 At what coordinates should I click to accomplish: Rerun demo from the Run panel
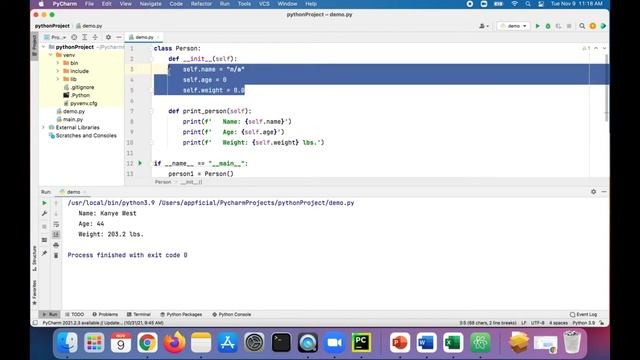tap(44, 203)
